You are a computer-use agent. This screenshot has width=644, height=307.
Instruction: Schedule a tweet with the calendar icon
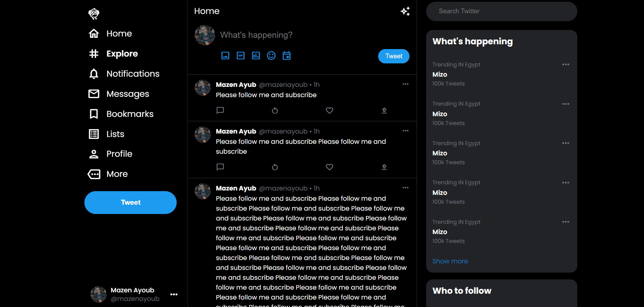tap(287, 56)
